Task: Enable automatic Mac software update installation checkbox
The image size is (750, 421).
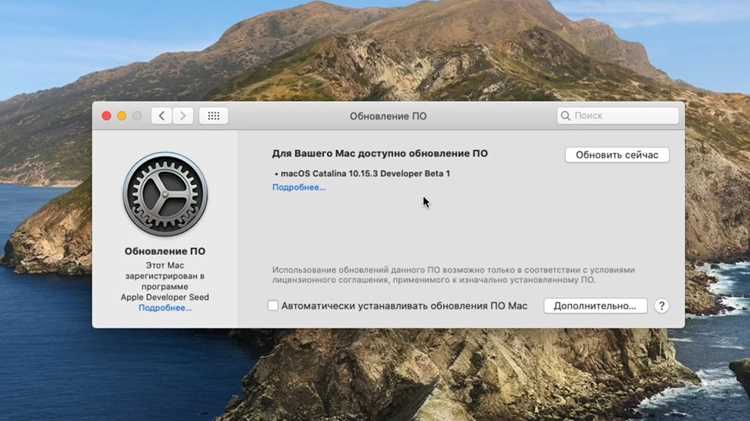Action: [273, 306]
